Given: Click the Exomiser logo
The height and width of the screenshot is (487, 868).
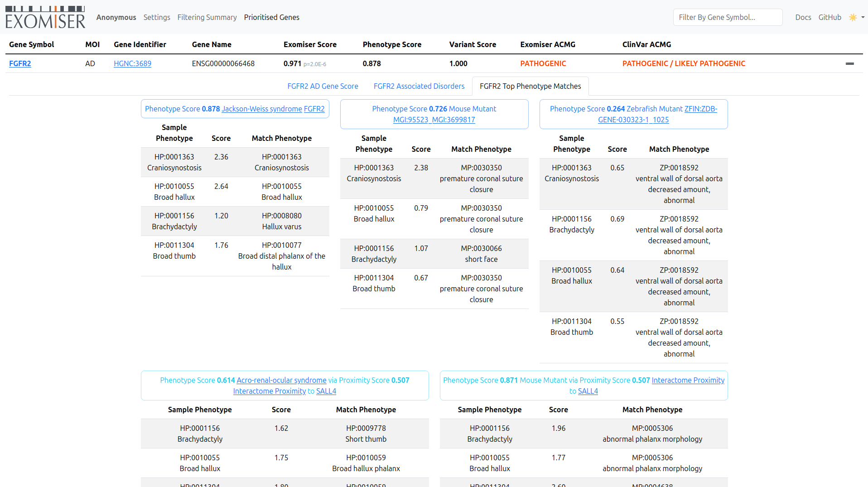Looking at the screenshot, I should (45, 17).
